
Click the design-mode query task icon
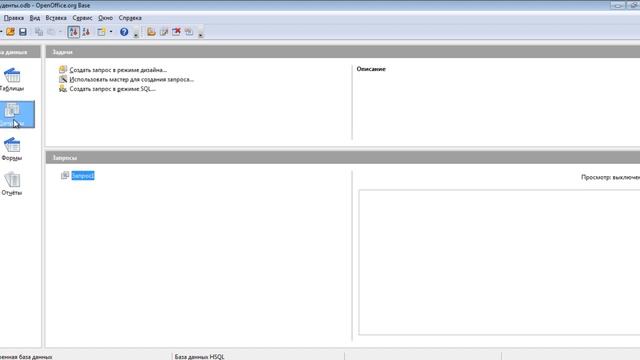pyautogui.click(x=63, y=69)
